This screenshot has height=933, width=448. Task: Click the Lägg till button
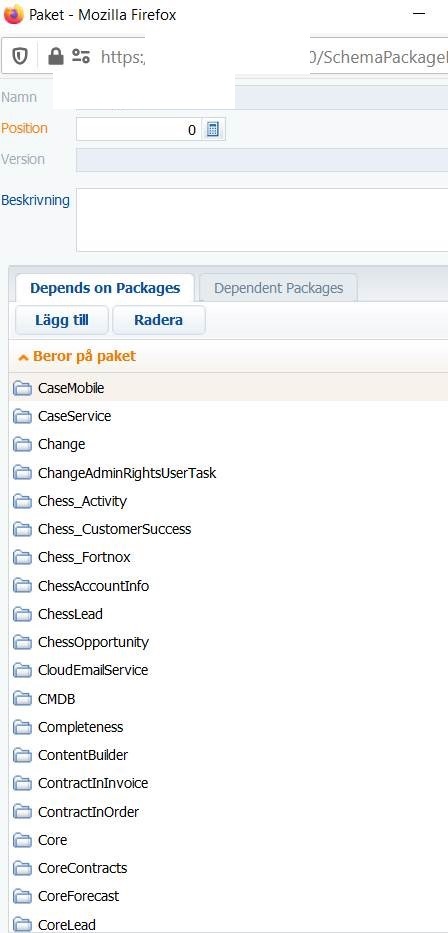coord(62,320)
